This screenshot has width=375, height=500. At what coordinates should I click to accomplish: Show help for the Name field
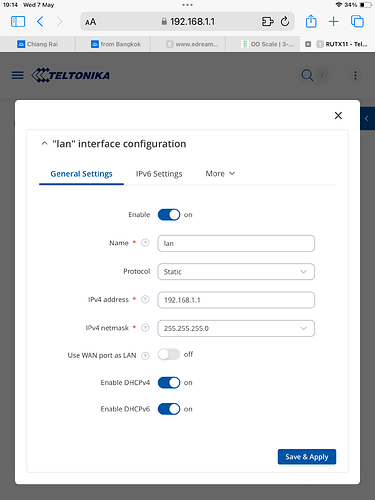(145, 243)
